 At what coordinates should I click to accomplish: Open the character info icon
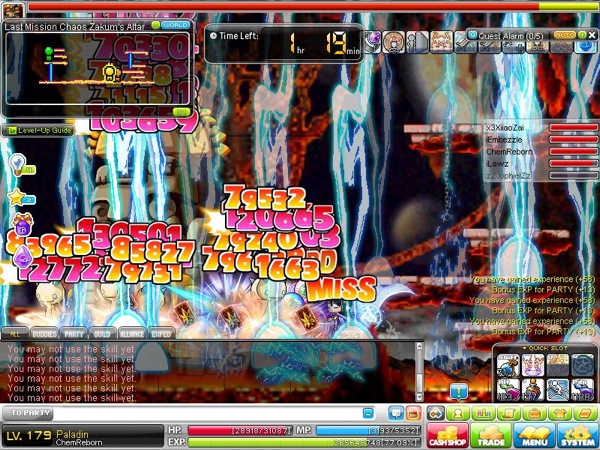[457, 413]
